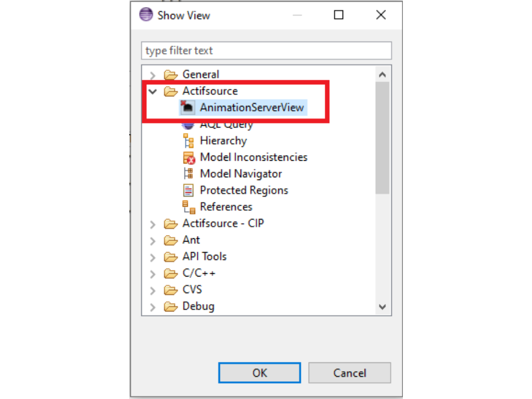Click the vertical scrollbar down arrow

tap(382, 306)
